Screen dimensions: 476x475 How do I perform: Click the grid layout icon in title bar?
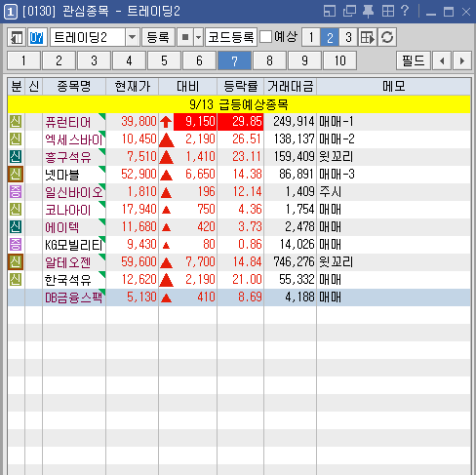point(388,12)
